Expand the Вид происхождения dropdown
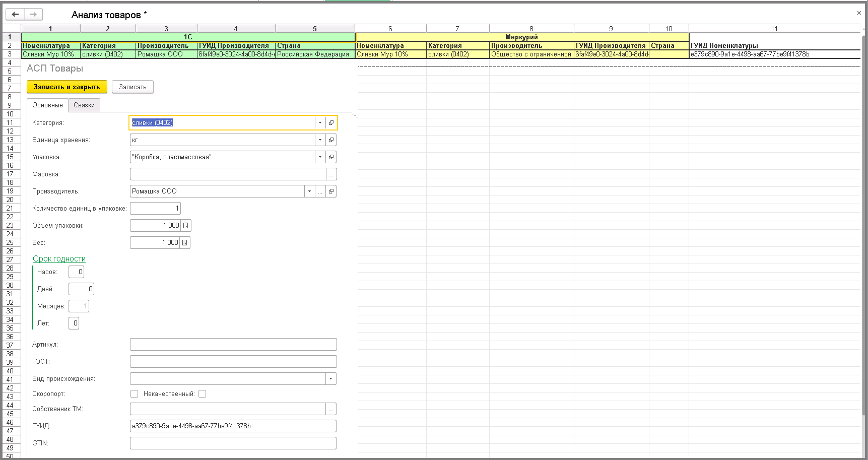Image resolution: width=868 pixels, height=460 pixels. click(x=330, y=378)
